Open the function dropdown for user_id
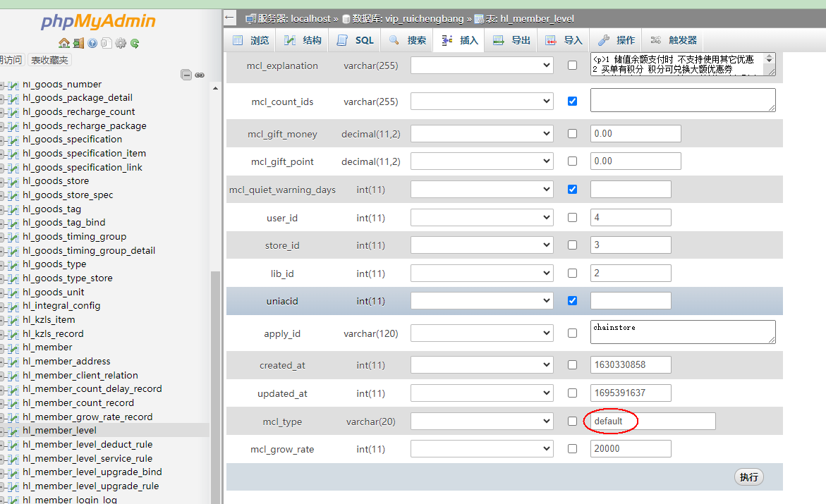The width and height of the screenshot is (826, 504). (482, 218)
